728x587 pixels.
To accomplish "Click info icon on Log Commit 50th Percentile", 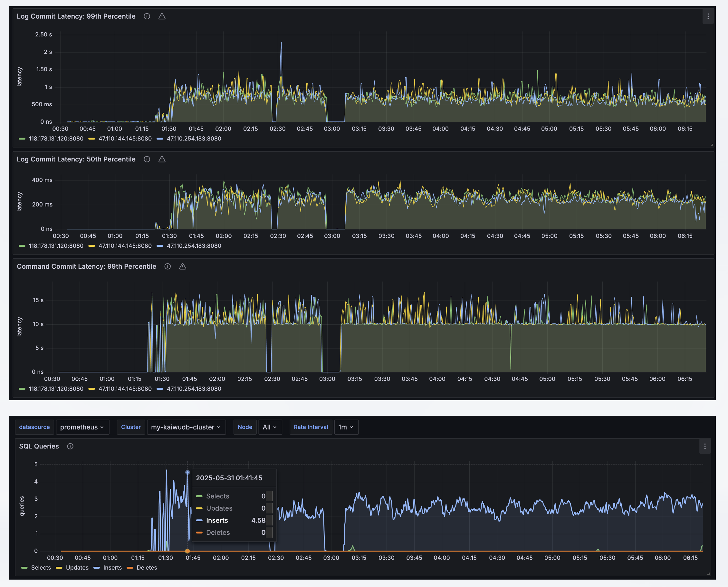I will (147, 159).
